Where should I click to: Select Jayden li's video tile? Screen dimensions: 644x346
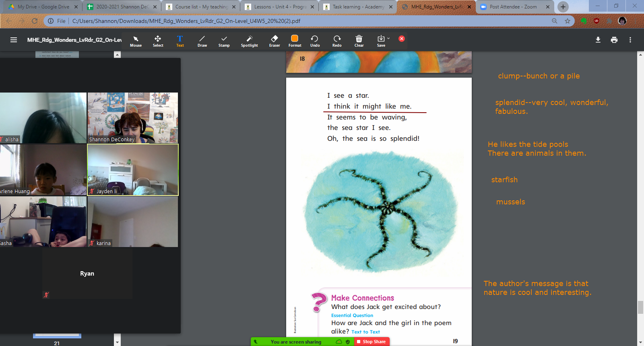click(133, 170)
